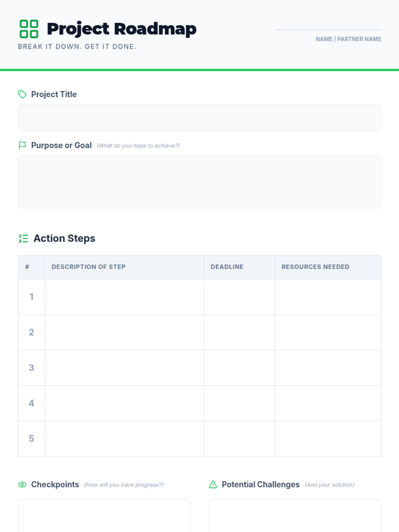The image size is (399, 532).
Task: Focus the Project Title input field
Action: point(199,118)
